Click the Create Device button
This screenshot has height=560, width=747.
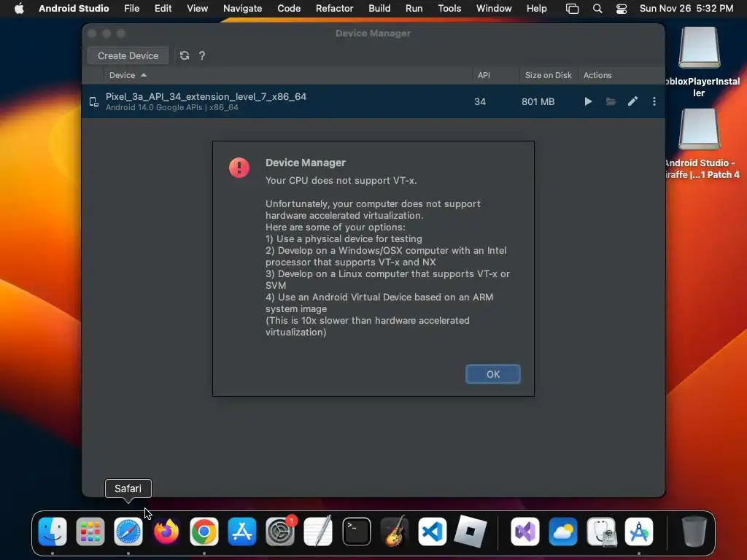(x=128, y=55)
